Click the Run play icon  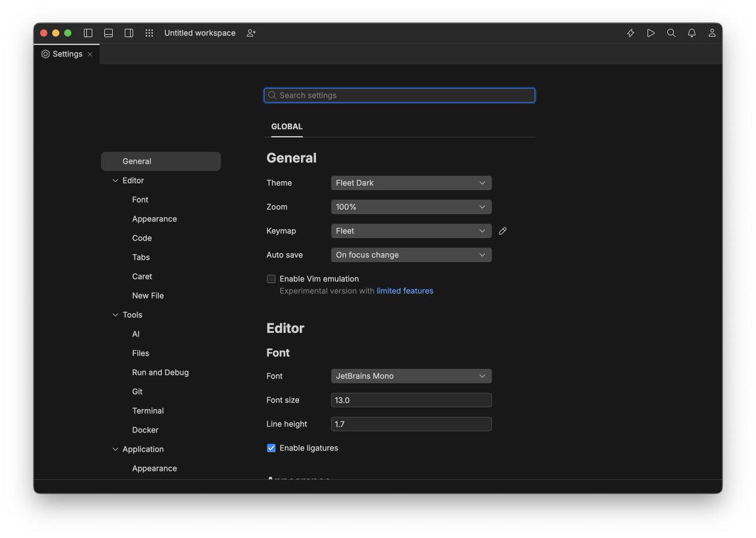coord(651,33)
